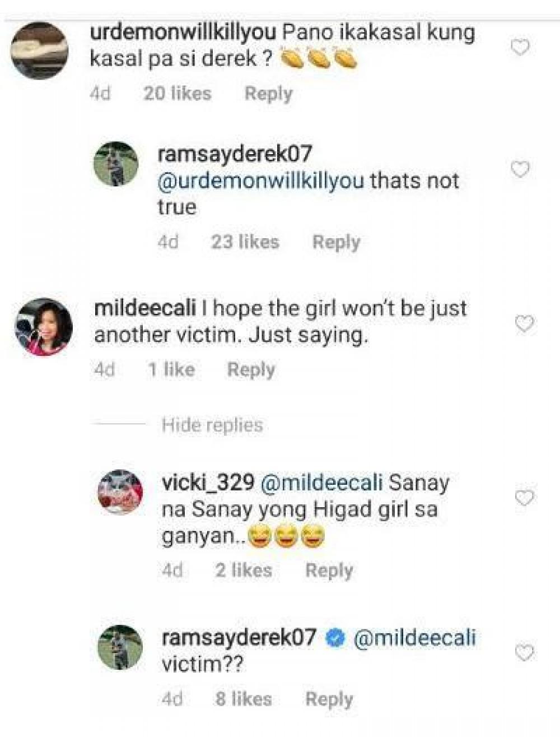Open the @urdemonwillkillyou mention link

pos(261,181)
